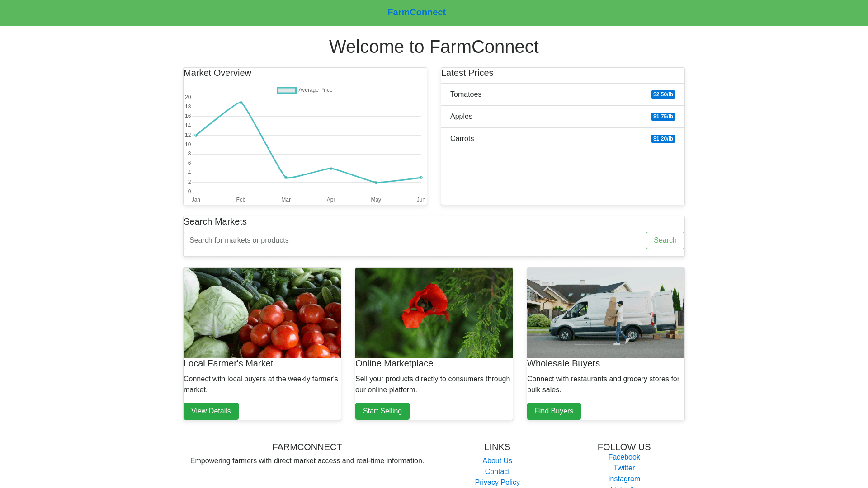The image size is (868, 488).
Task: Open the vegetables market image
Action: [x=262, y=313]
